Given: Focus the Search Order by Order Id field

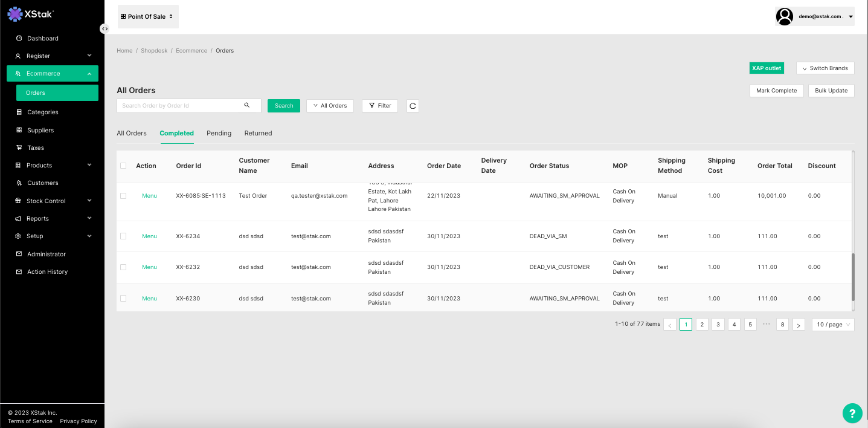Looking at the screenshot, I should [180, 106].
